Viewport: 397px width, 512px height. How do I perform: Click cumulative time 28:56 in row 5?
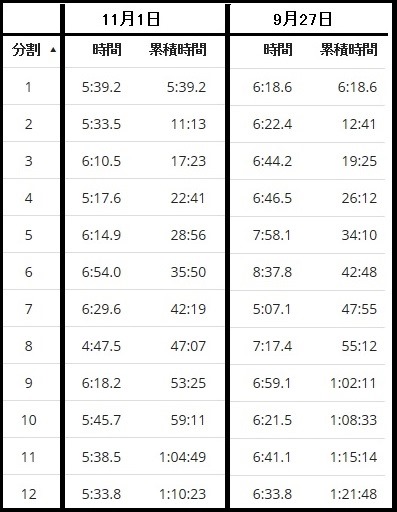pyautogui.click(x=188, y=235)
